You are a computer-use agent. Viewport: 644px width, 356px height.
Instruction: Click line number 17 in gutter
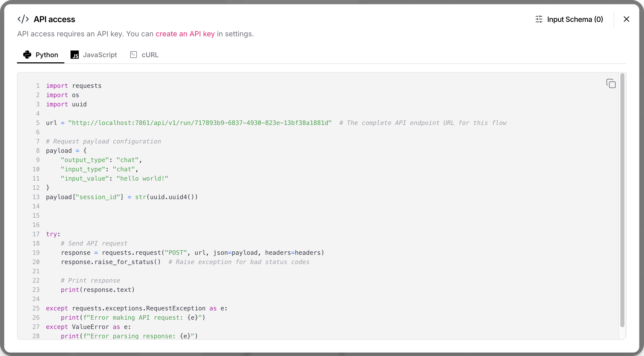tap(36, 234)
